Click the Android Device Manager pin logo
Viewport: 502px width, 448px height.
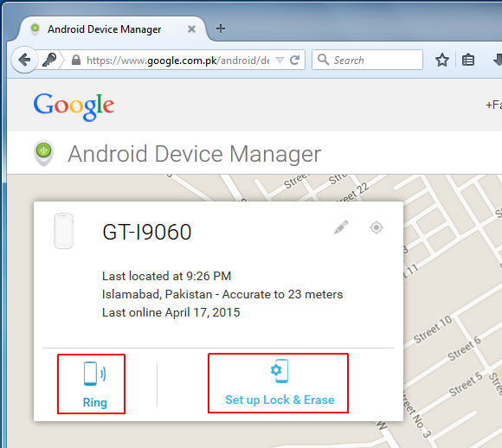coord(44,152)
